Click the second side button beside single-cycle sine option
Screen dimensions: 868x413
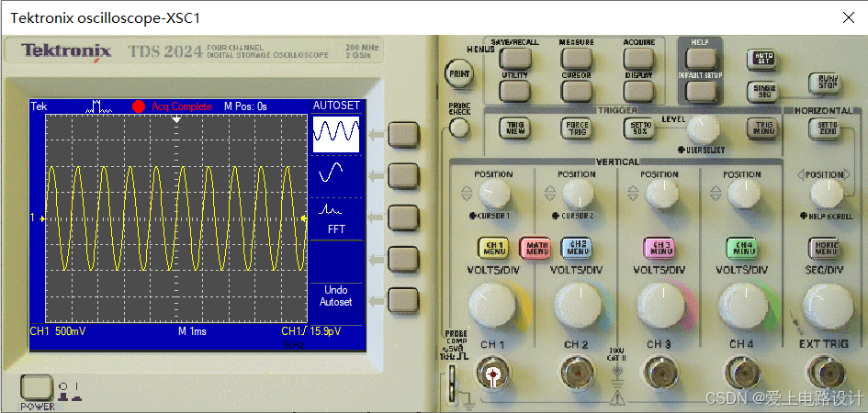pos(403,176)
